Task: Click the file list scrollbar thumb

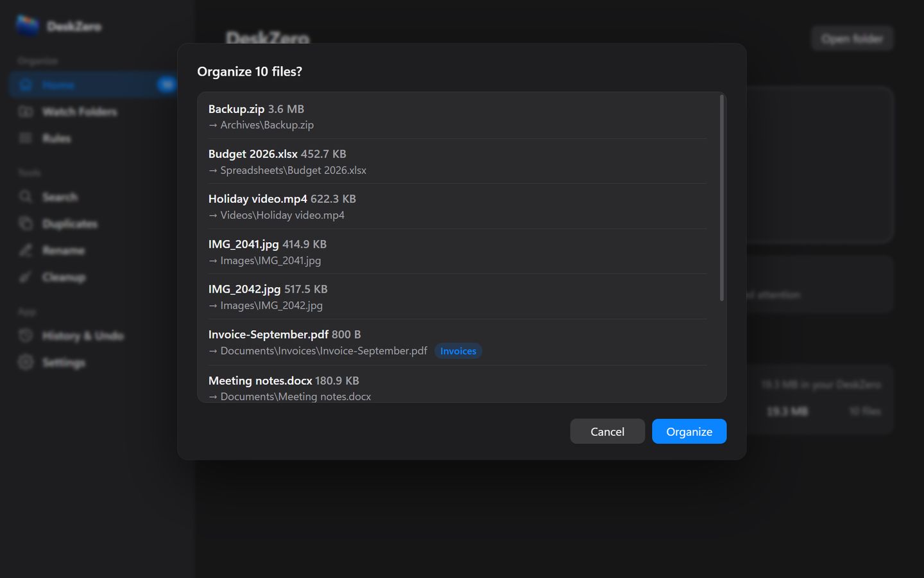Action: tap(722, 198)
